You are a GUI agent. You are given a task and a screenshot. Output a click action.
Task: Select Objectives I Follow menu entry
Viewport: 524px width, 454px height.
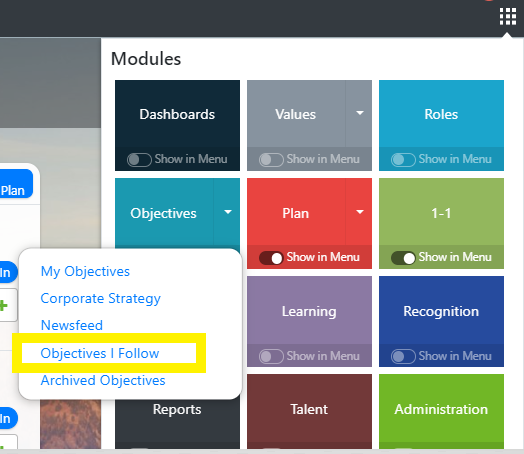coord(100,353)
